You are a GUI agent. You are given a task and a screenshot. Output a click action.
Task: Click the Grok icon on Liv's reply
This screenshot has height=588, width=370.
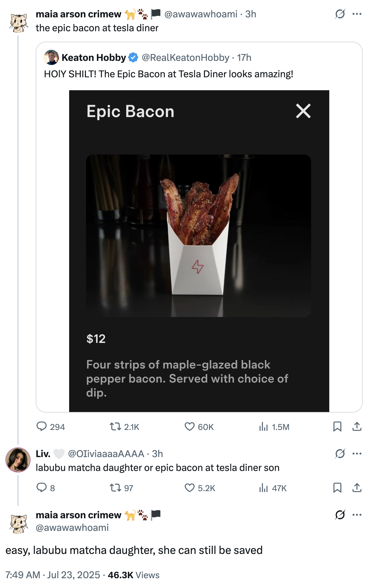[x=340, y=454]
